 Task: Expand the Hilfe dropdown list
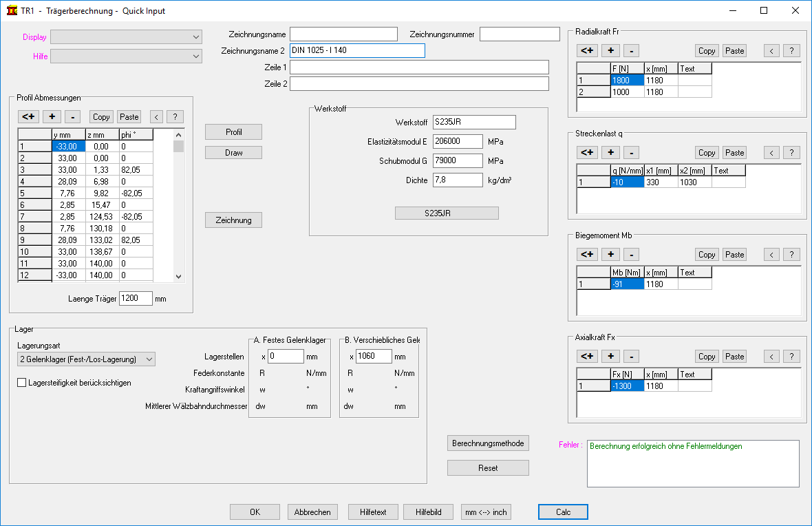pos(127,56)
